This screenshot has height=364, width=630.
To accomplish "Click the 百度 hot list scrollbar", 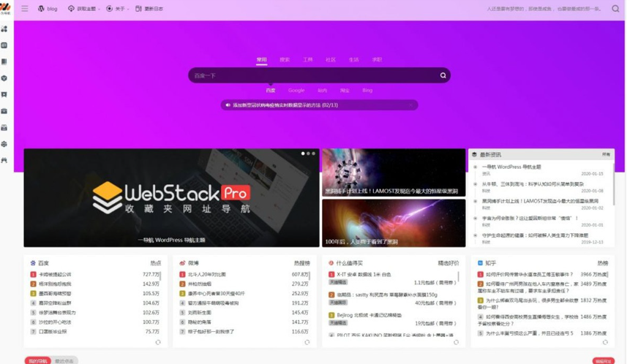I will (161, 276).
